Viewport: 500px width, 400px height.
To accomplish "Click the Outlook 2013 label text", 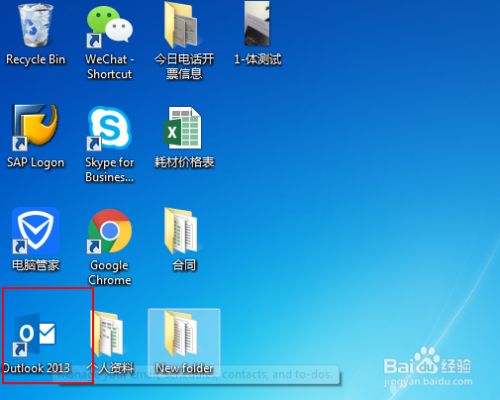I will click(x=37, y=368).
